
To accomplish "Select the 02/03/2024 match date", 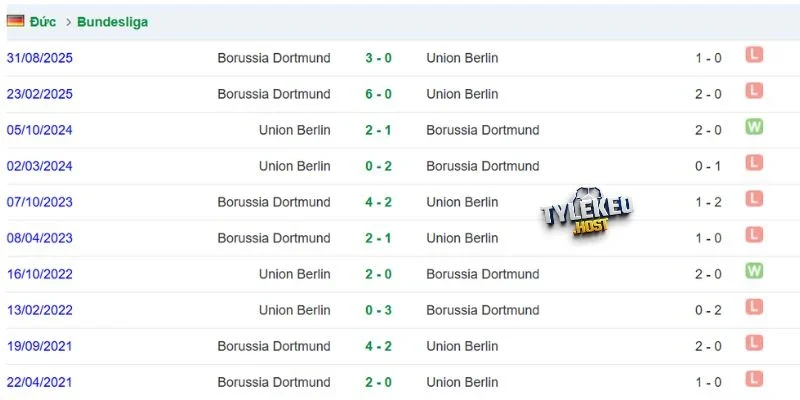I will click(40, 166).
